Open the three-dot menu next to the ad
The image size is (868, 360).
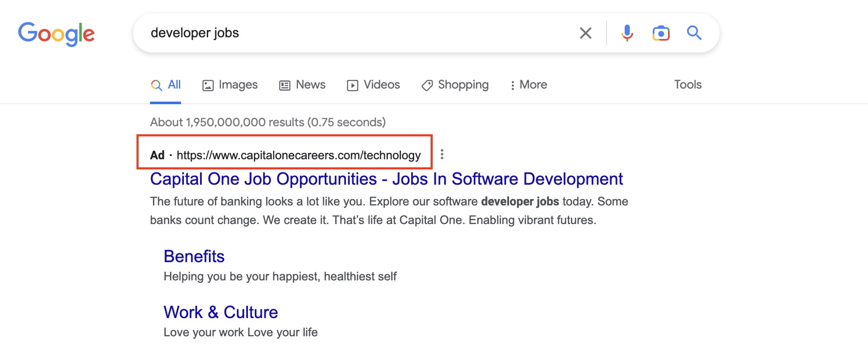point(442,154)
